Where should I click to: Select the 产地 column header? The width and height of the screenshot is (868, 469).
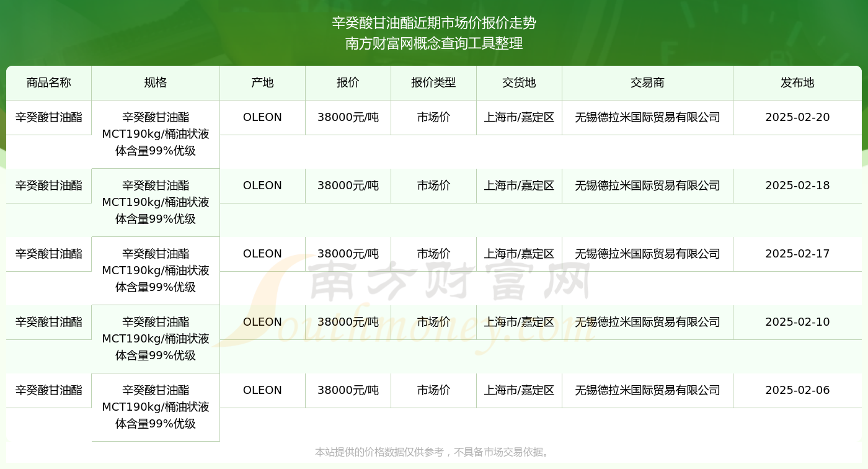pyautogui.click(x=262, y=83)
